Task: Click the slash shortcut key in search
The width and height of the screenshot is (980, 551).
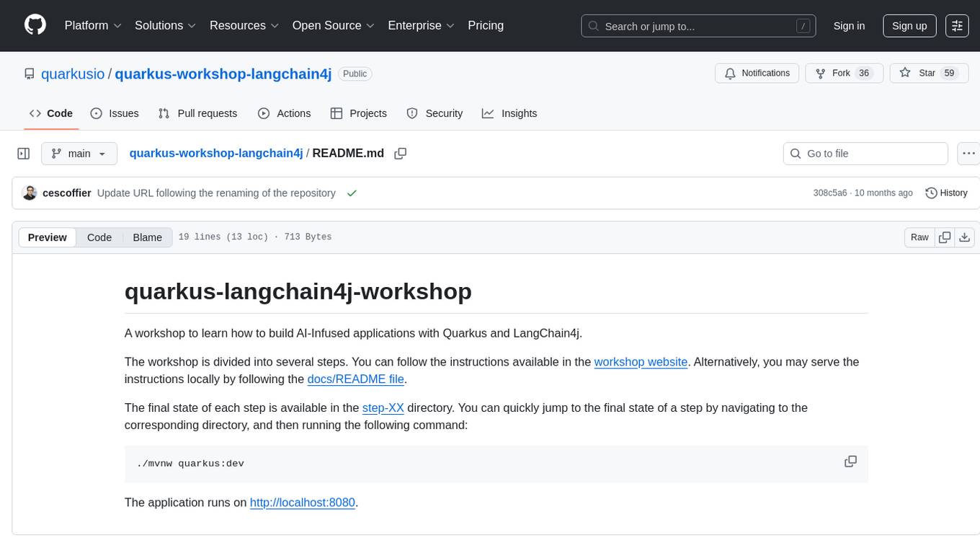Action: pyautogui.click(x=803, y=26)
